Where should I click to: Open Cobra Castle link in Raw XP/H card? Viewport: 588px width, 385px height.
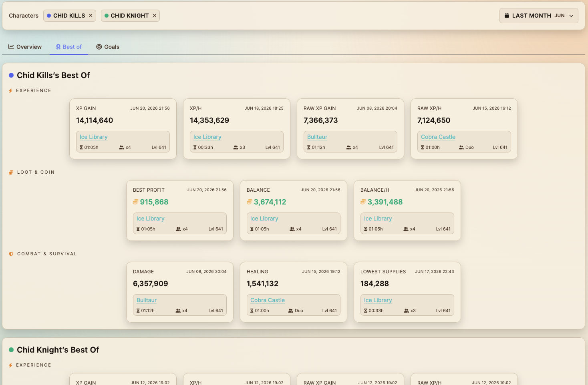coord(438,137)
